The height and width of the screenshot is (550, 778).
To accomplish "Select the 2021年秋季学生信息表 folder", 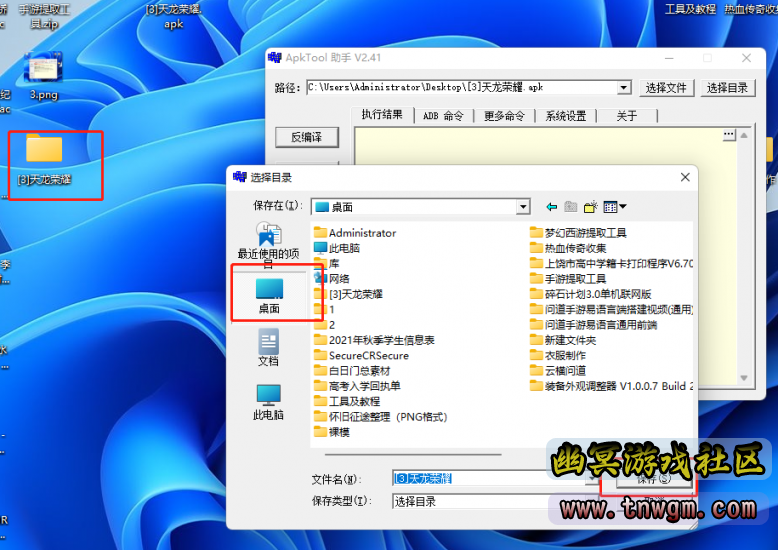I will [x=374, y=341].
